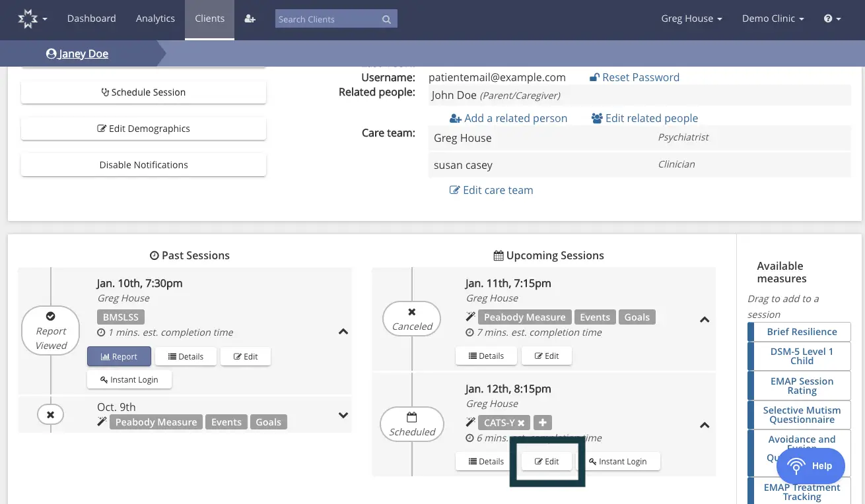This screenshot has width=865, height=504.
Task: Collapse the Jan 10th session details
Action: [343, 331]
